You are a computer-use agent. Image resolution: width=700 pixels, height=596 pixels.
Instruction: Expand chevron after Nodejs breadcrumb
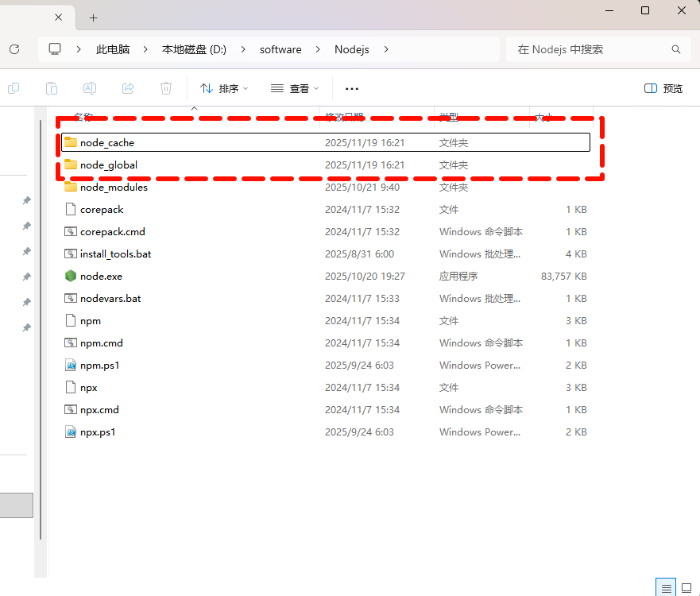pyautogui.click(x=386, y=49)
